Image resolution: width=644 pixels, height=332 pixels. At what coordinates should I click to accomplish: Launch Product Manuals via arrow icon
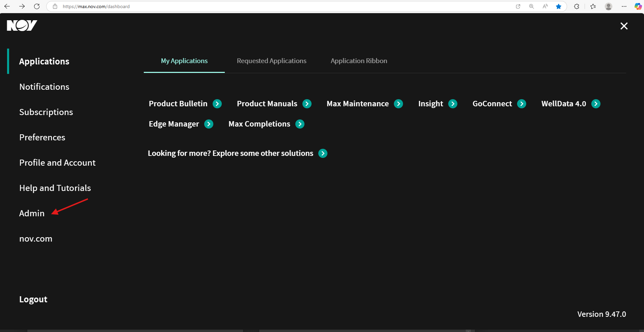click(307, 104)
